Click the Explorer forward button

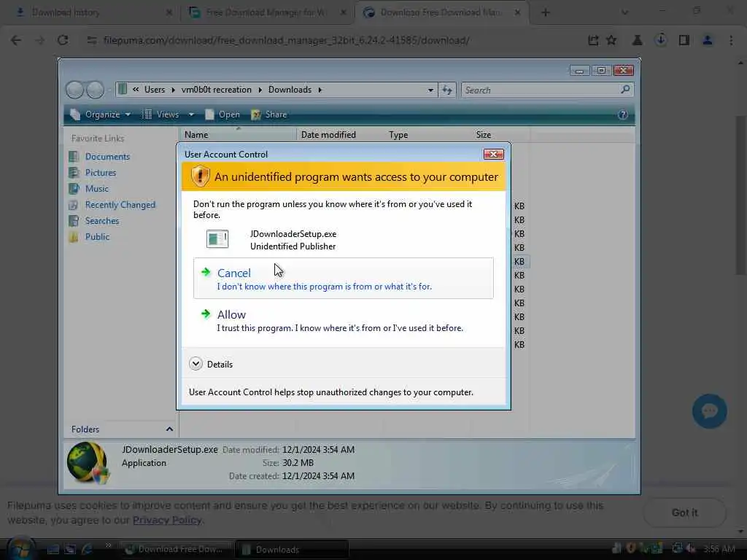pos(95,90)
